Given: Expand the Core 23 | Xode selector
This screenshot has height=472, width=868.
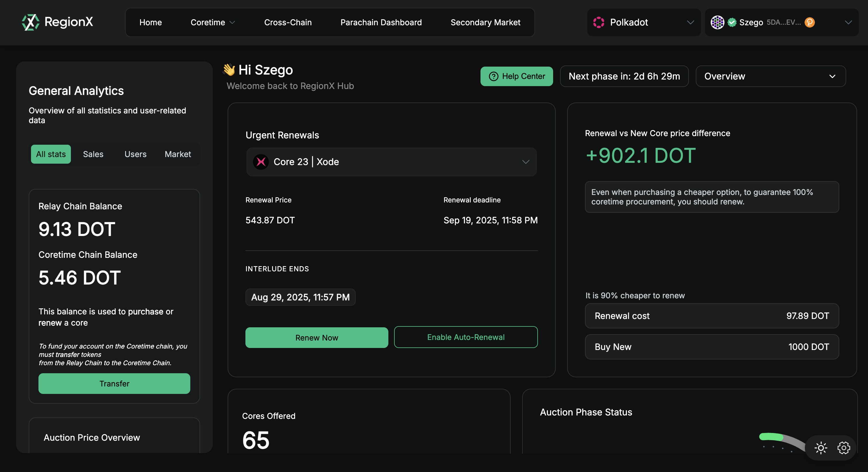Looking at the screenshot, I should point(526,162).
